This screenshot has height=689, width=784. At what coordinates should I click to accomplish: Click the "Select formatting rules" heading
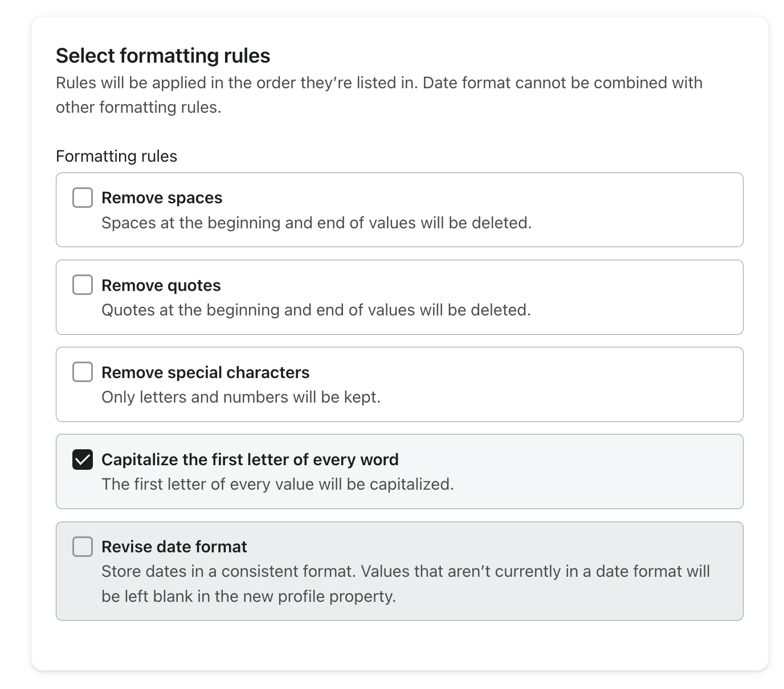point(163,56)
